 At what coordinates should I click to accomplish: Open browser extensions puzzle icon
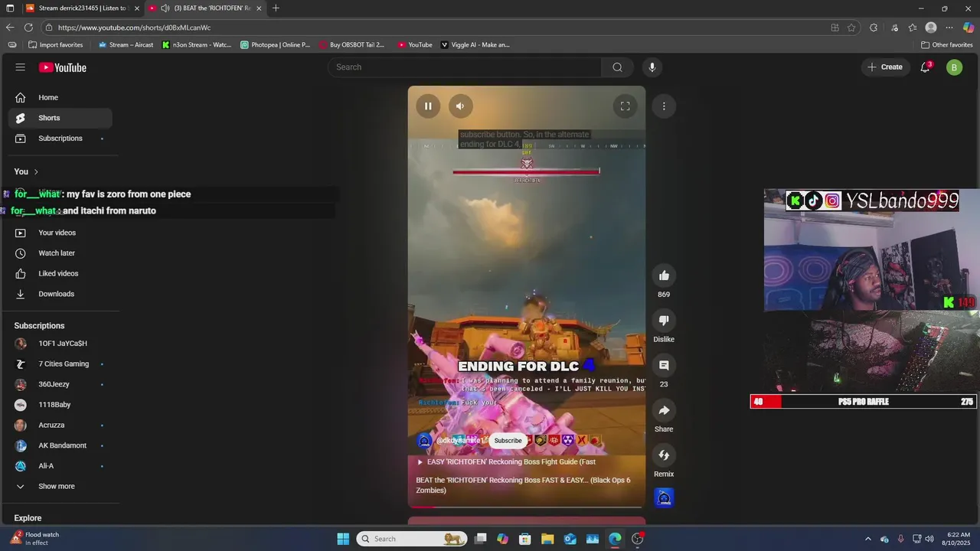click(x=874, y=28)
